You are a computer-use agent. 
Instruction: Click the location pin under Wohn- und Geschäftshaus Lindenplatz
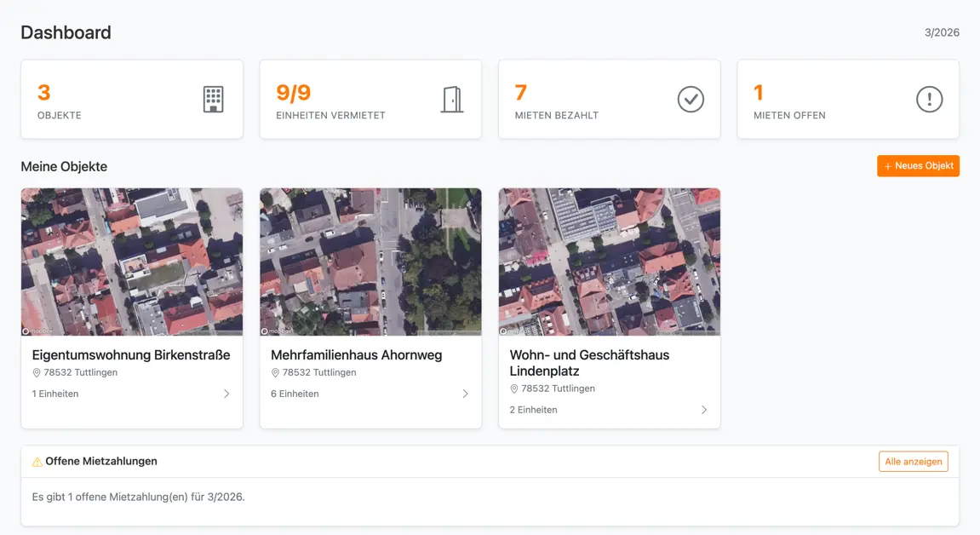coord(513,388)
